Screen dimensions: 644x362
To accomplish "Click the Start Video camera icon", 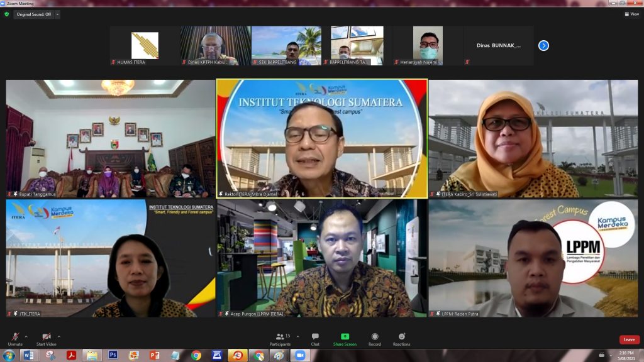I will tap(47, 337).
